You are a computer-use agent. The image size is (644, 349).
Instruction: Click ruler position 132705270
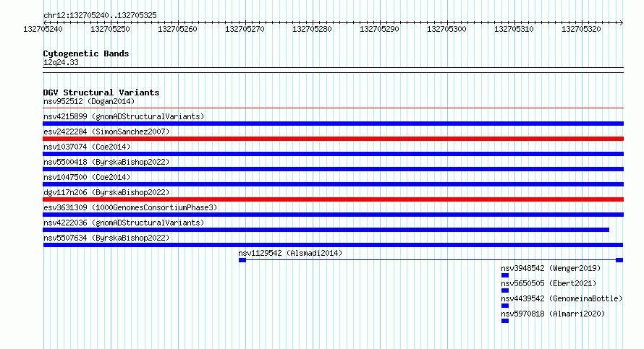(x=245, y=29)
